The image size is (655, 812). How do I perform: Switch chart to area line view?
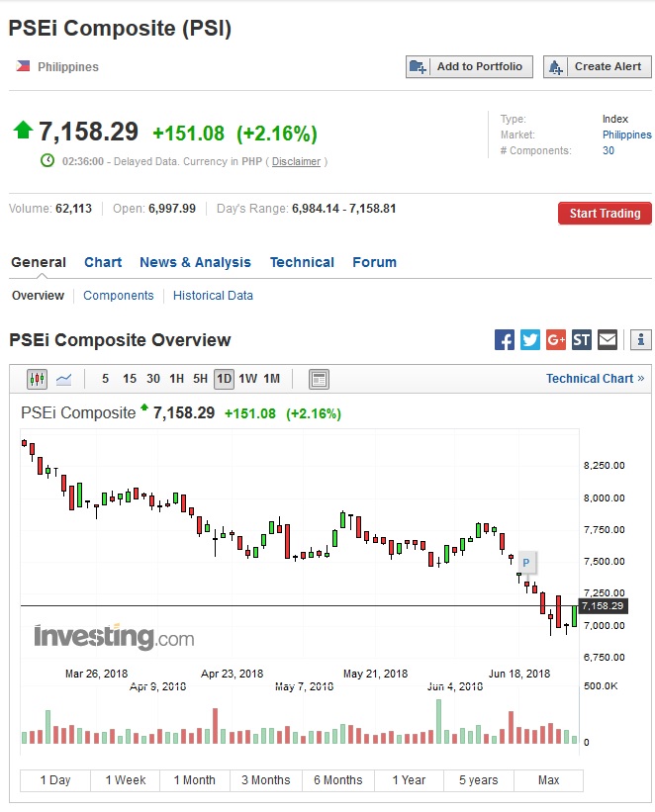[63, 379]
